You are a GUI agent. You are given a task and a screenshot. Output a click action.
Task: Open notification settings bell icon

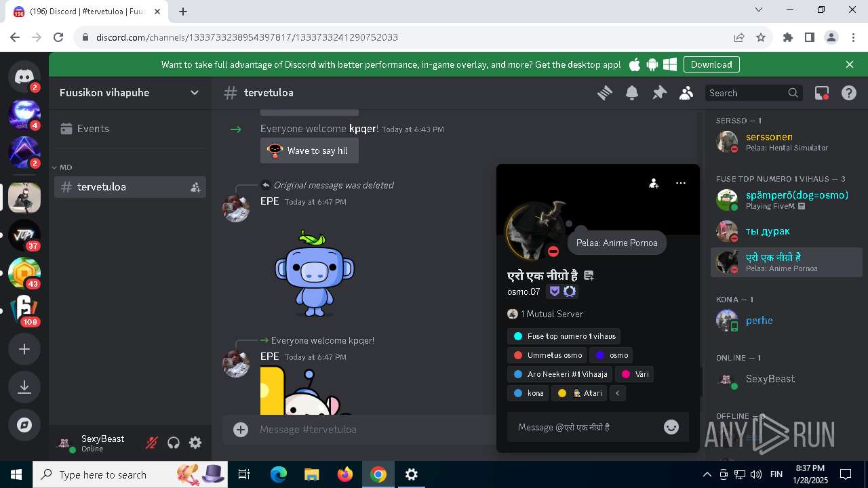[x=632, y=93]
